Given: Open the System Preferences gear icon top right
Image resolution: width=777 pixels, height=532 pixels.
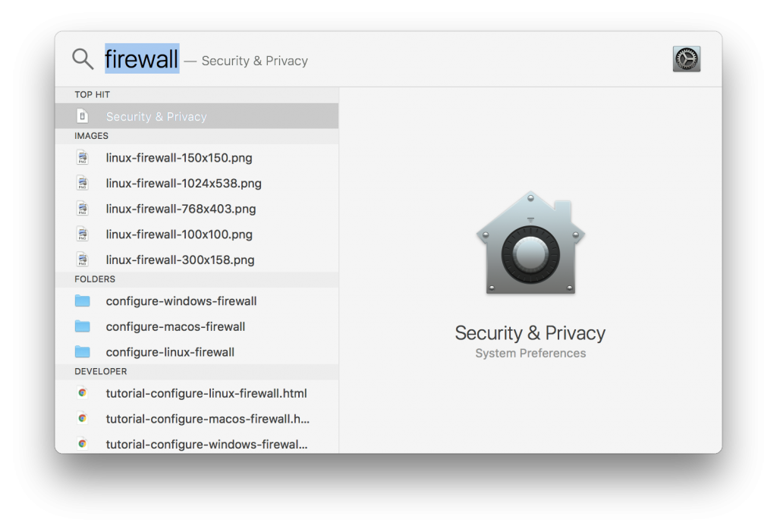Looking at the screenshot, I should (686, 58).
